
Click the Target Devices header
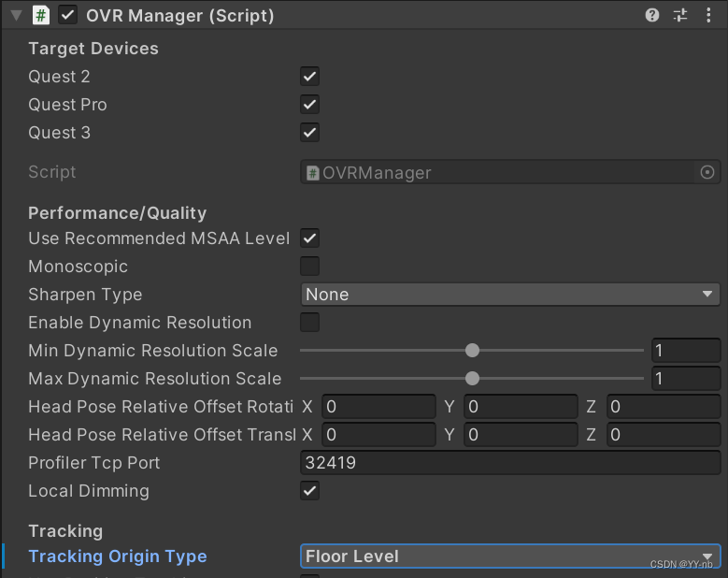tap(93, 49)
